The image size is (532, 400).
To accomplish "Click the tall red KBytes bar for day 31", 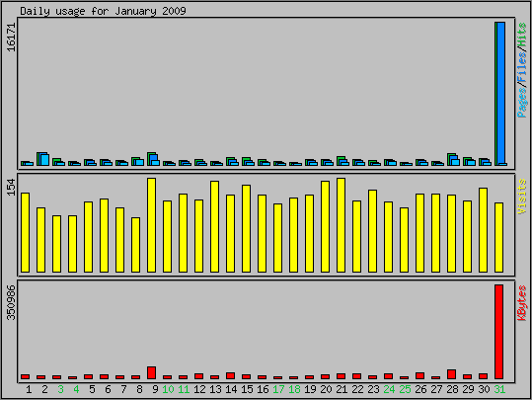I will pyautogui.click(x=498, y=332).
